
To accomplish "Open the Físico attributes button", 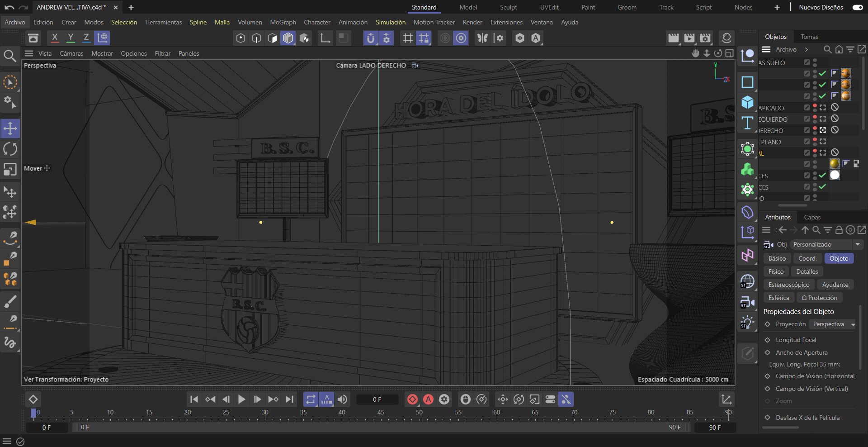I will [x=776, y=271].
